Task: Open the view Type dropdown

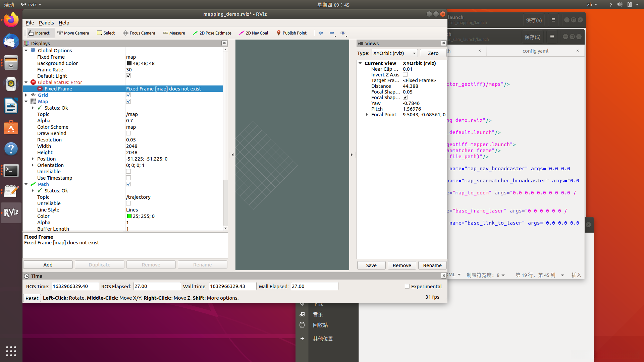Action: (x=394, y=53)
